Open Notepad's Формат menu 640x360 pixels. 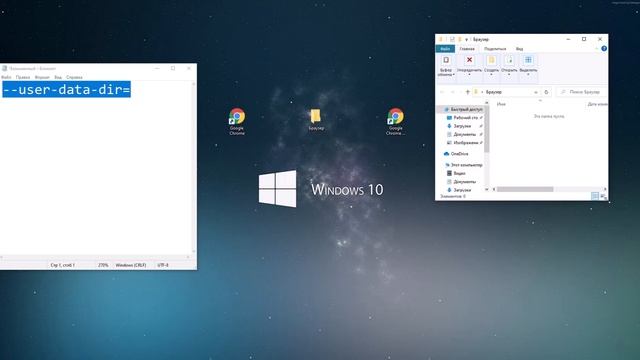pos(42,77)
